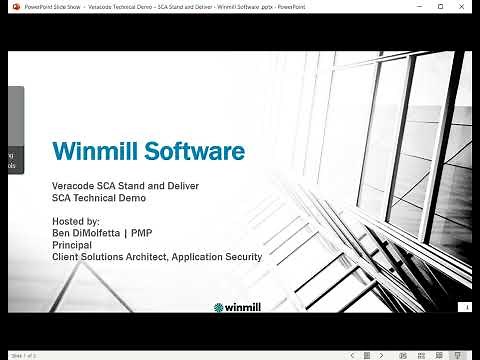The height and width of the screenshot is (360, 480).
Task: Click the slide counter in status bar
Action: (23, 356)
